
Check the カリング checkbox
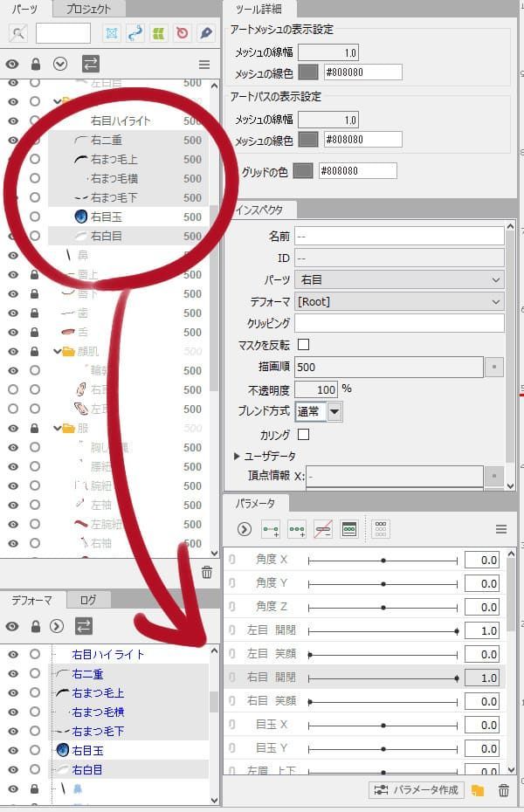click(304, 434)
